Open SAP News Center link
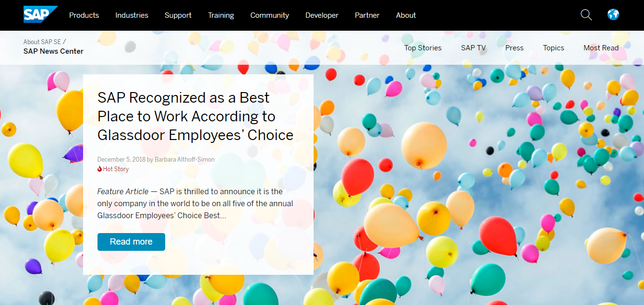This screenshot has height=305, width=644. pos(53,51)
